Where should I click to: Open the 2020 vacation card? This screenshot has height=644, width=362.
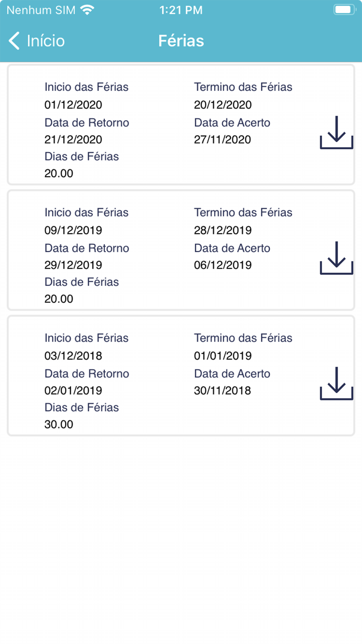pyautogui.click(x=181, y=125)
